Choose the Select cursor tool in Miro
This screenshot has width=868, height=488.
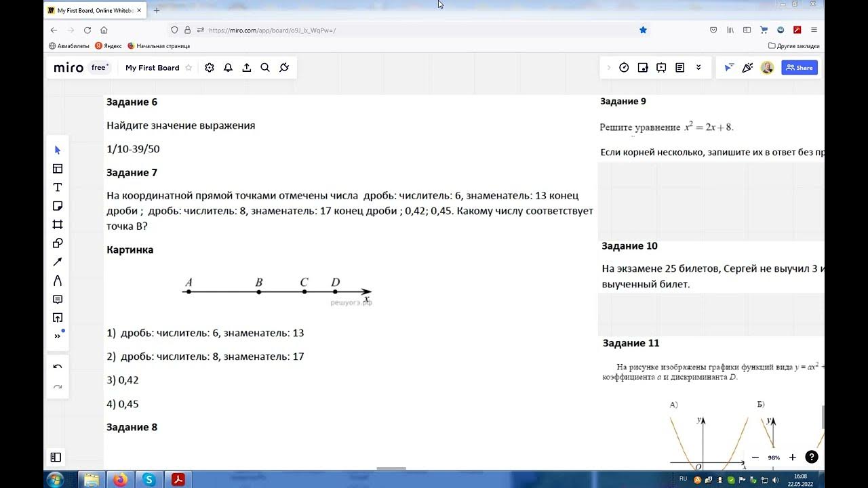tap(58, 150)
